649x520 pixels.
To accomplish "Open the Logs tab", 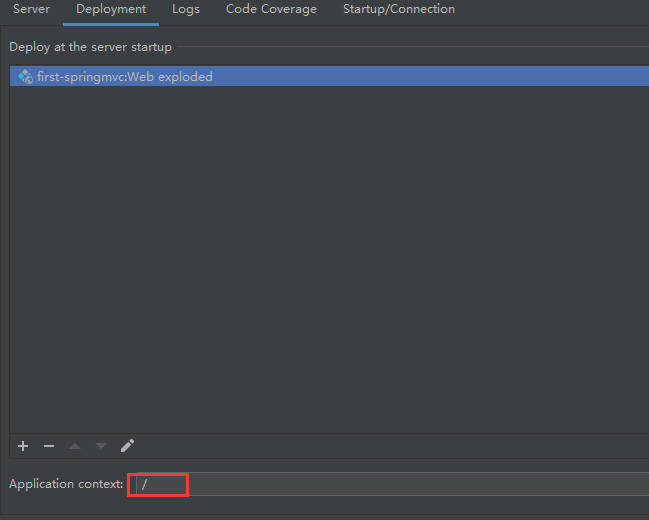I will point(186,9).
